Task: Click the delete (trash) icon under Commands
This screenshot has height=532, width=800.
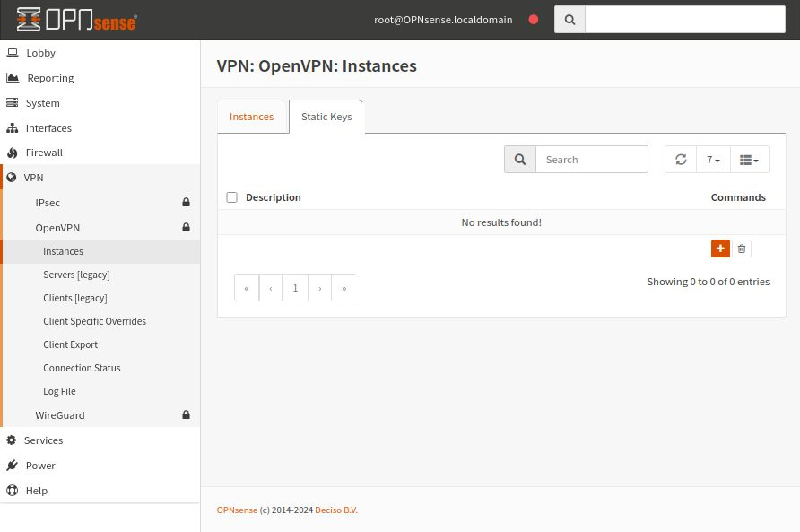Action: pyautogui.click(x=742, y=249)
